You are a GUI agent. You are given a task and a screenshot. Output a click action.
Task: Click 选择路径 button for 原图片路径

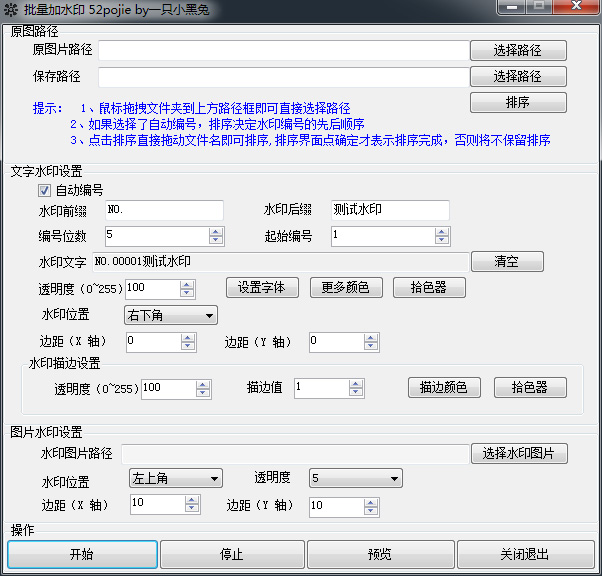[518, 50]
